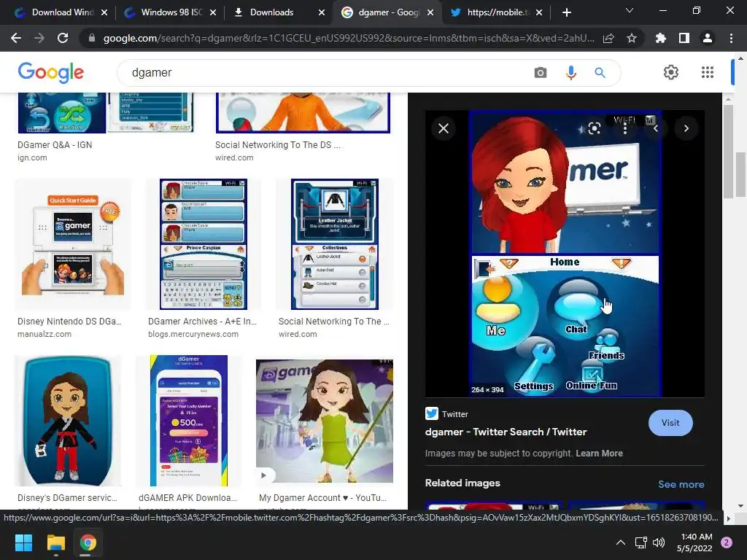Screen dimensions: 747x560
Task: Open the orange avatar Social Networking thumbnail
Action: [x=303, y=113]
